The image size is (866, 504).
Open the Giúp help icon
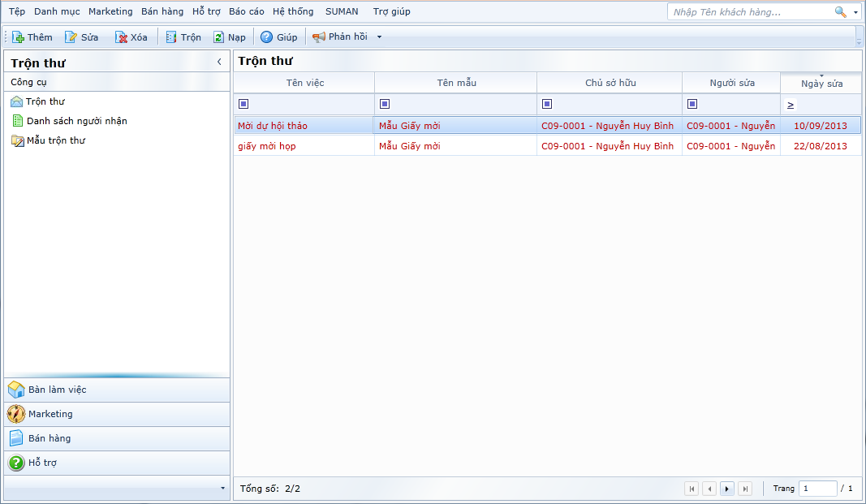click(266, 37)
